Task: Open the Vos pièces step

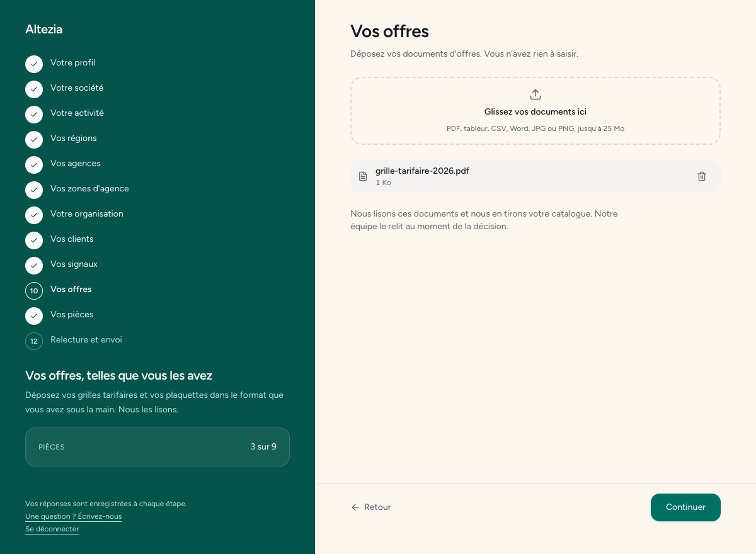Action: [72, 315]
